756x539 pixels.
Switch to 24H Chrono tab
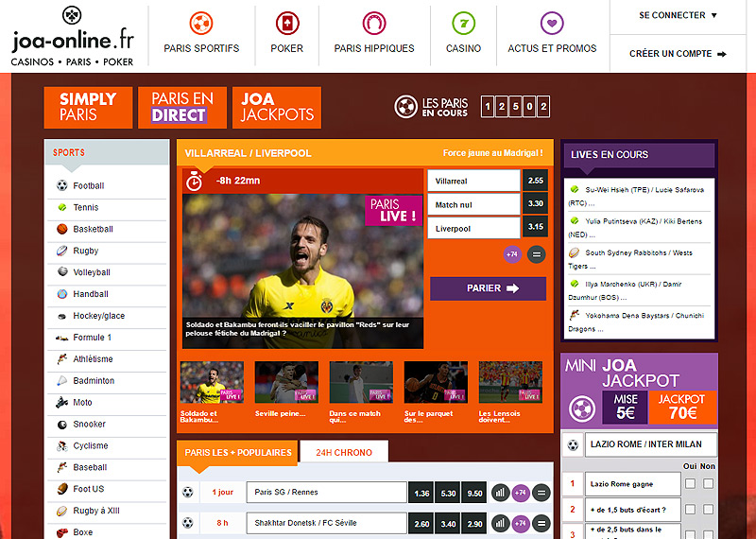click(x=344, y=452)
